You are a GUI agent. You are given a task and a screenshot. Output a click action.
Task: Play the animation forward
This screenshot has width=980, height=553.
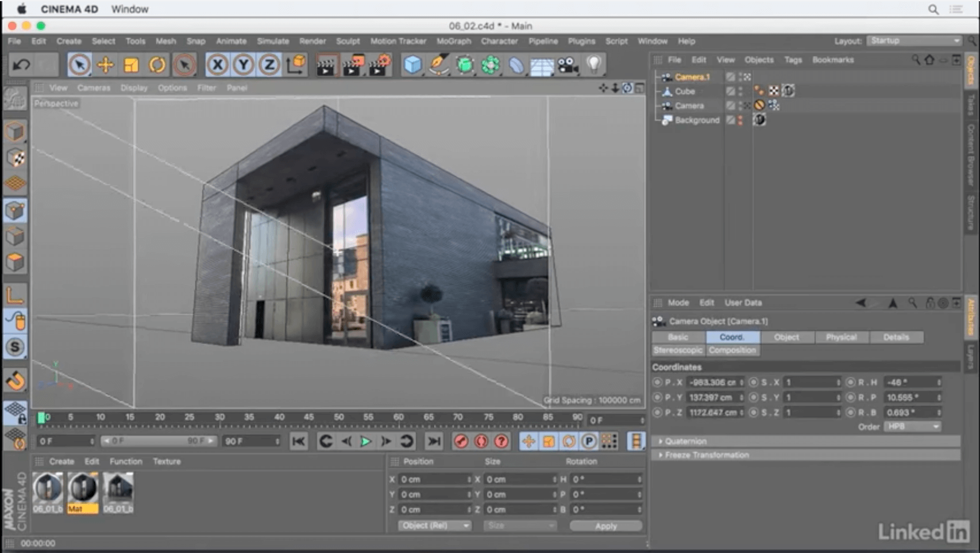365,441
